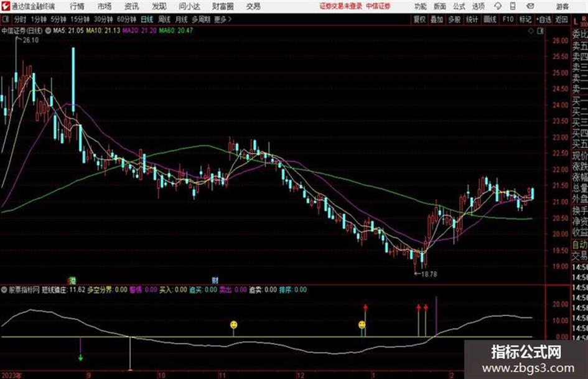Click the 返回 back button
Screen dimensions: 588x379
[x=562, y=19]
